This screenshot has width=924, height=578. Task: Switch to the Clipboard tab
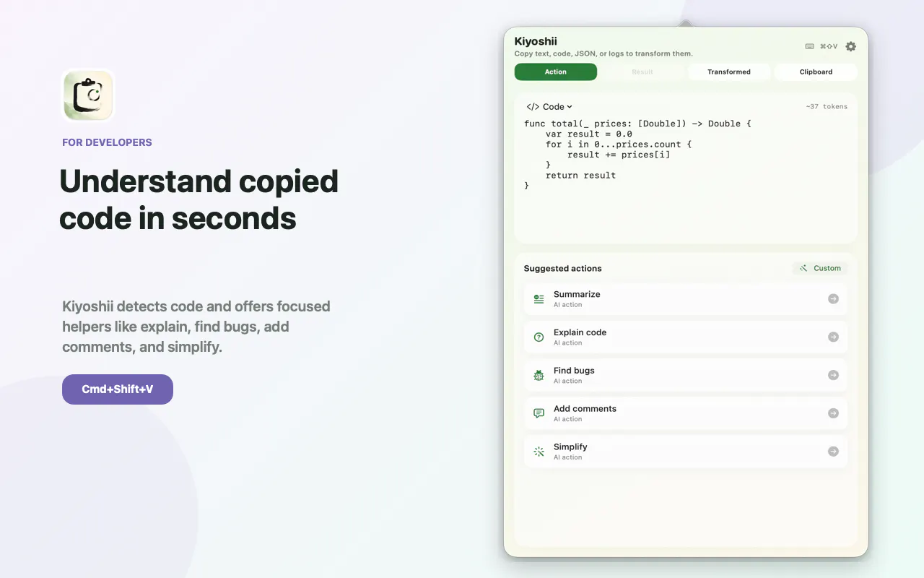tap(816, 72)
